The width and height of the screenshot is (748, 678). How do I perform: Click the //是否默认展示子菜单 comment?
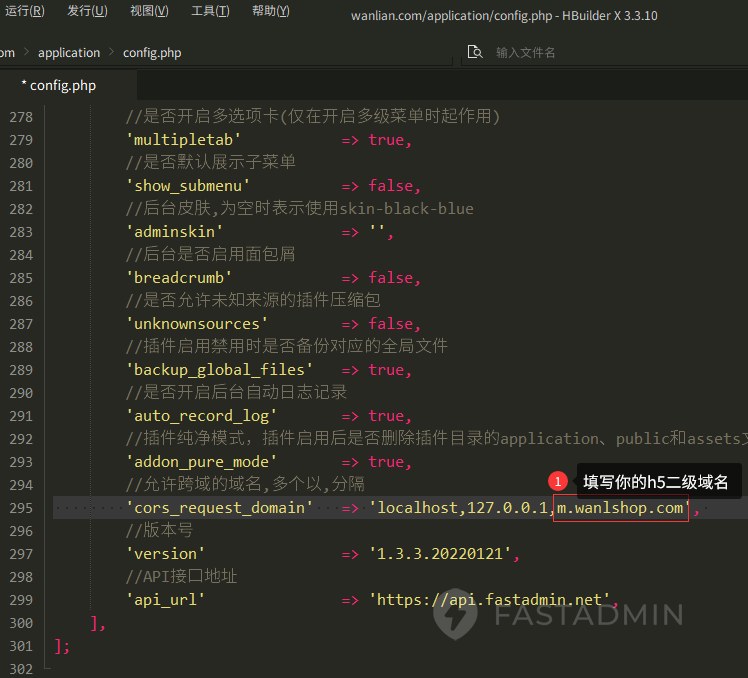point(211,162)
